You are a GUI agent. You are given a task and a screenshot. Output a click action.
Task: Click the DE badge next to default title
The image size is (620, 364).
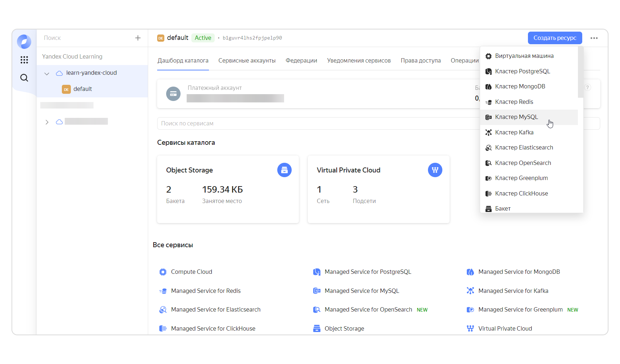point(161,38)
